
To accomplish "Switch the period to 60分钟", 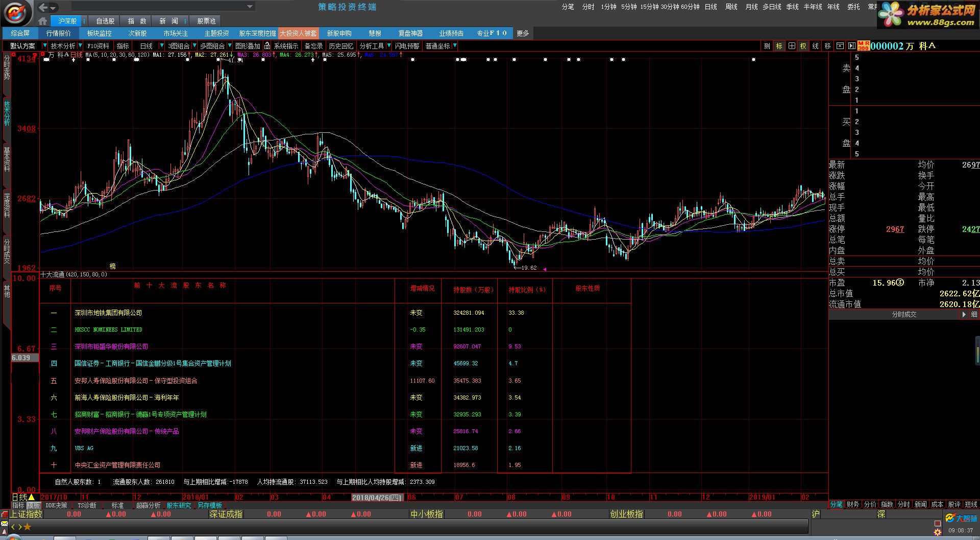I will (690, 7).
